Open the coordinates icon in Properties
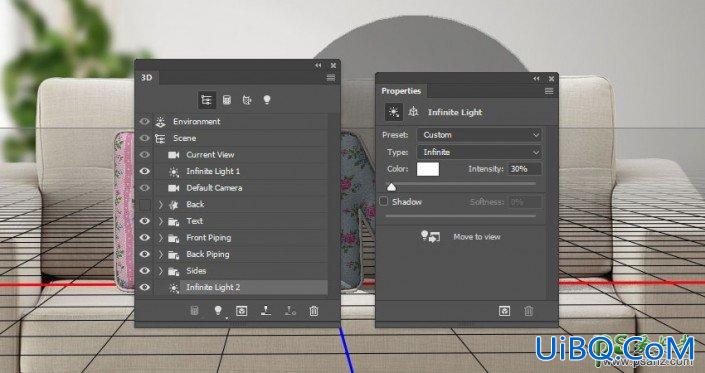This screenshot has width=705, height=373. tap(413, 112)
